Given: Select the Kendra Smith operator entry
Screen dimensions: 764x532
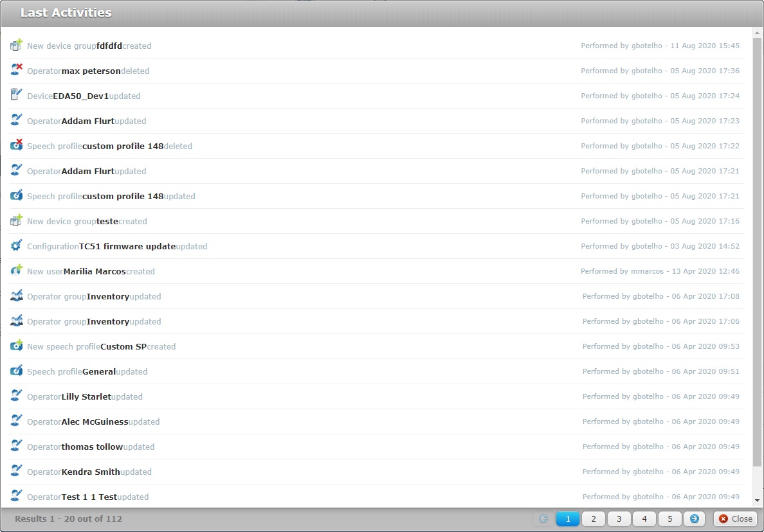Looking at the screenshot, I should 91,472.
